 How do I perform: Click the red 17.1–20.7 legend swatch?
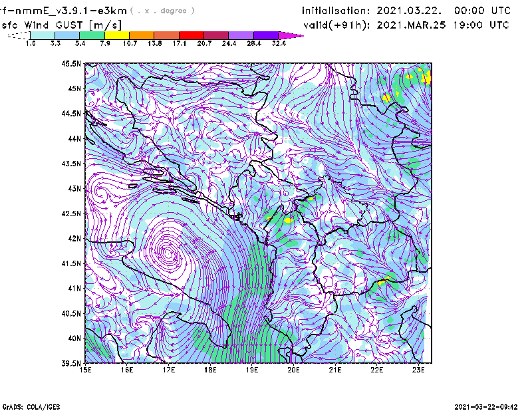(x=192, y=35)
